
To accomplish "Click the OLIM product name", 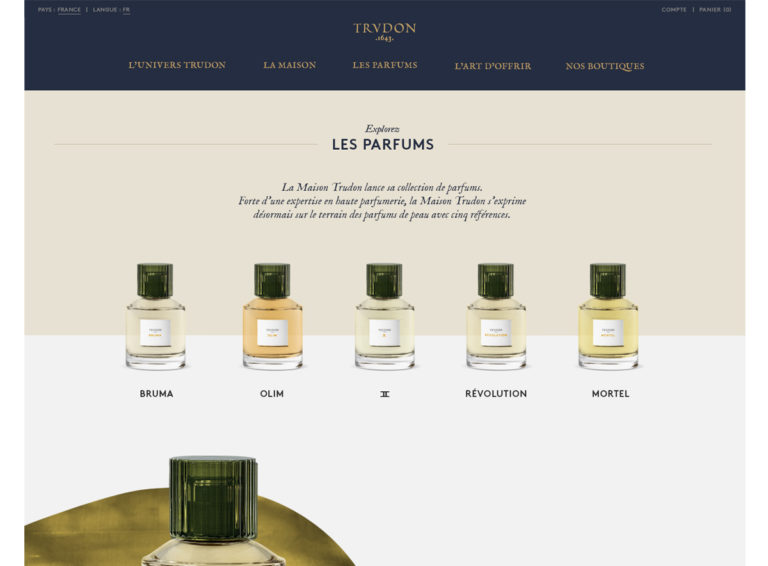I will 272,394.
